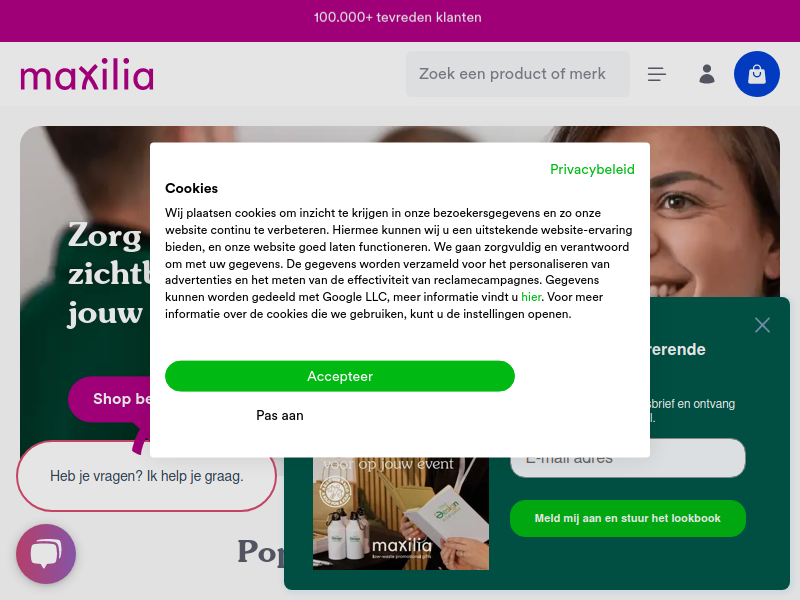Open the shopping bag cart icon
The width and height of the screenshot is (800, 600).
click(x=756, y=74)
